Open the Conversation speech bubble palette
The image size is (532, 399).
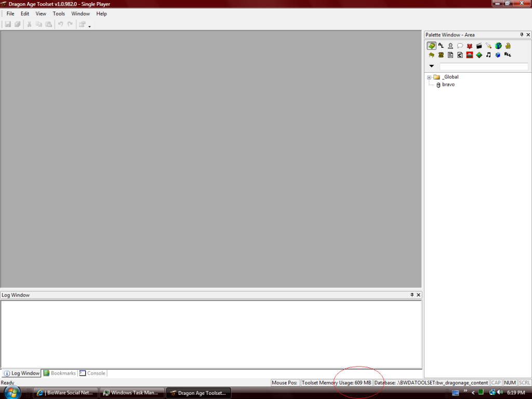(460, 46)
